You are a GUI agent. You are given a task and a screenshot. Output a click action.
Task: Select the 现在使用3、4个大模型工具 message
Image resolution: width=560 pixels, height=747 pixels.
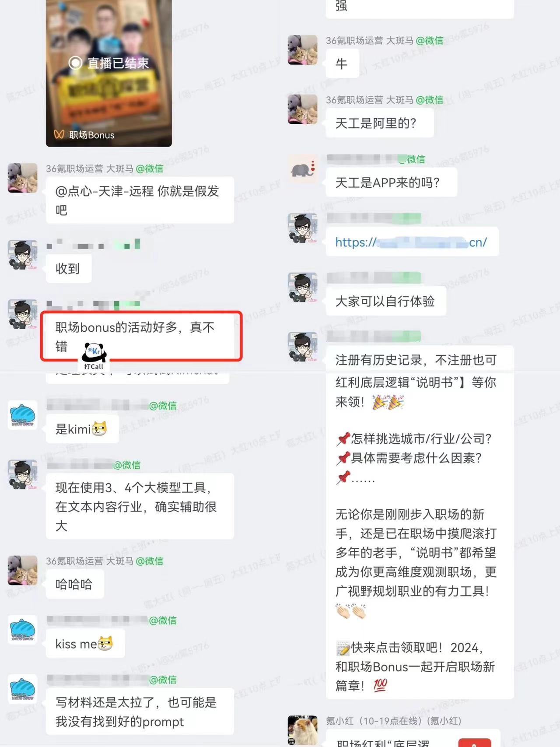tap(140, 506)
